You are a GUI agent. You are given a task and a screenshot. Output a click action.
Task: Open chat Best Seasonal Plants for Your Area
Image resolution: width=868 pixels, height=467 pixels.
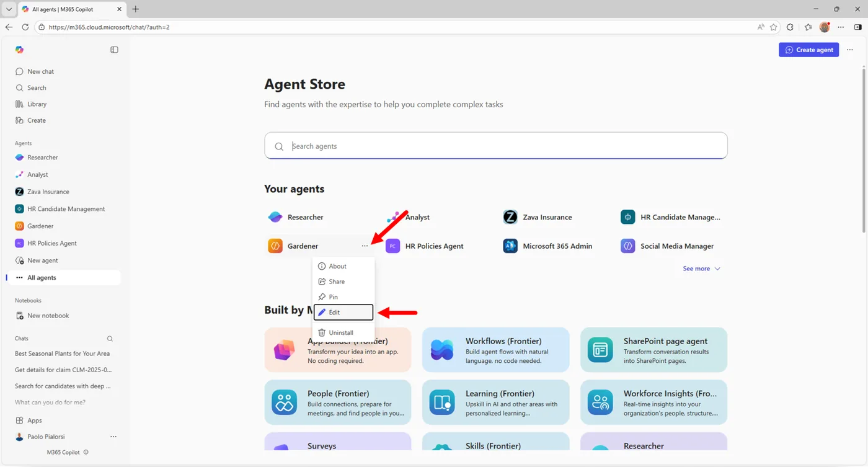click(x=62, y=354)
